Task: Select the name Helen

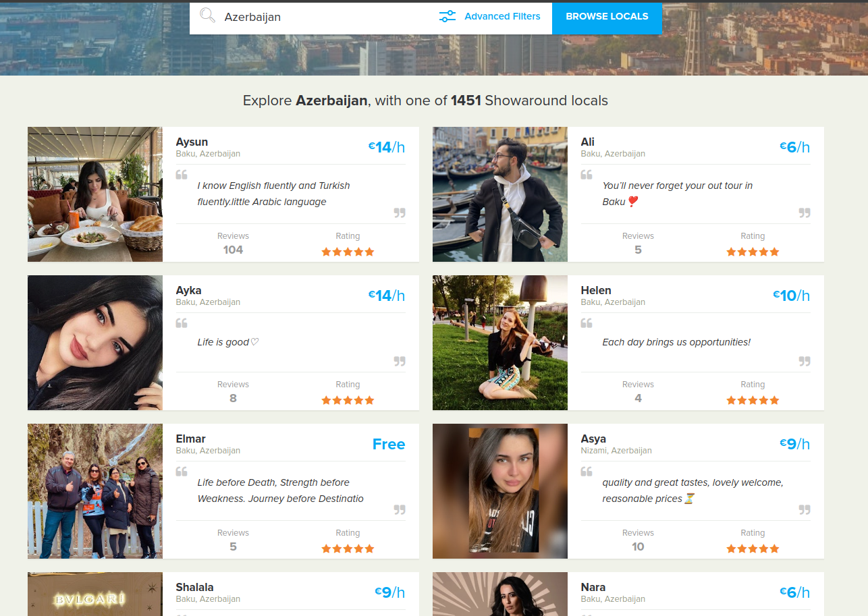Action: [596, 290]
